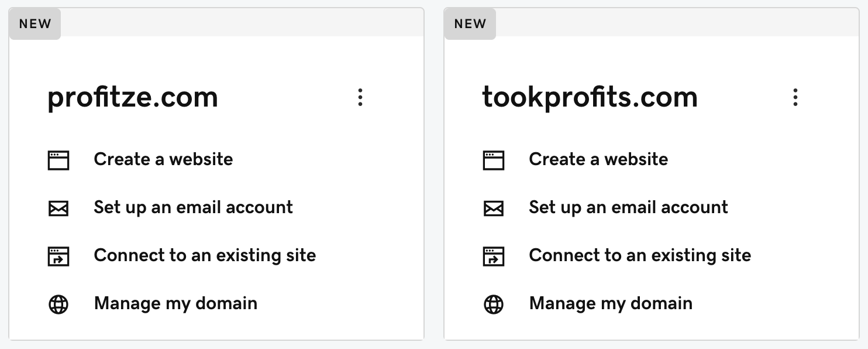Click the NEW badge on tookprofits.com card
868x349 pixels.
[470, 24]
